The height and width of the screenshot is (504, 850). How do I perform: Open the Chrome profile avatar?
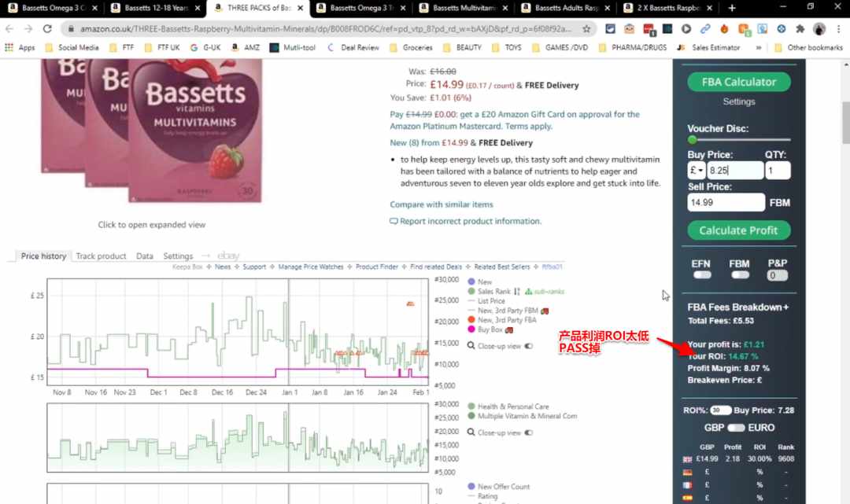pos(819,28)
